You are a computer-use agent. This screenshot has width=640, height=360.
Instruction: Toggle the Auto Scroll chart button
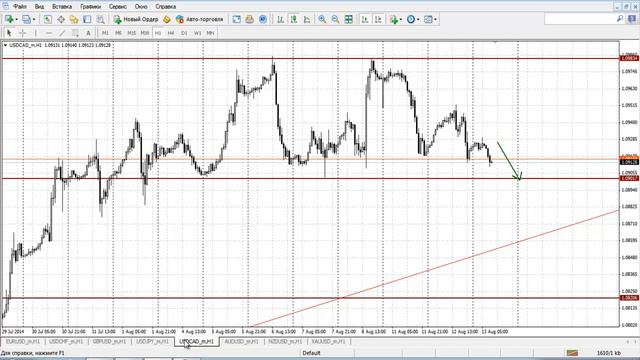365,19
